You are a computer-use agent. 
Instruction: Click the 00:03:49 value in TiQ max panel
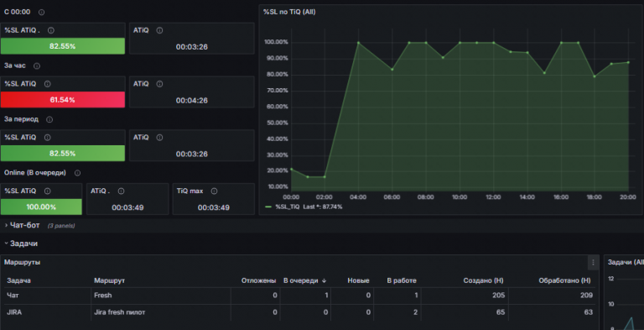point(214,207)
